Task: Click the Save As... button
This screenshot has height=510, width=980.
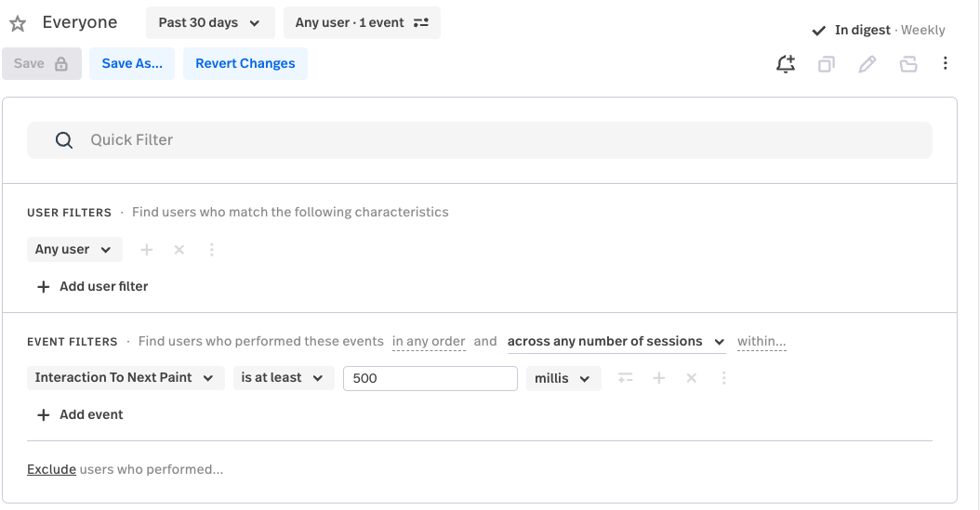Action: [132, 63]
